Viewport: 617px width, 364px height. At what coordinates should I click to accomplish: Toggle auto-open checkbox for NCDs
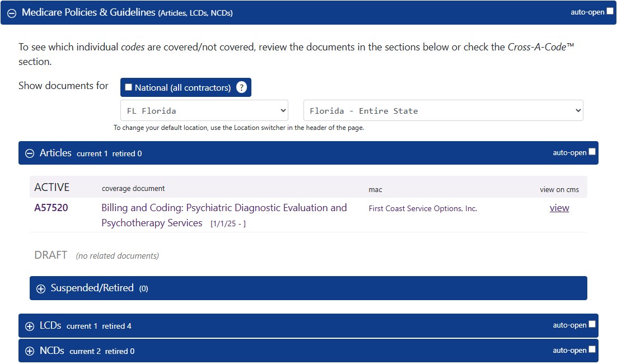tap(592, 349)
